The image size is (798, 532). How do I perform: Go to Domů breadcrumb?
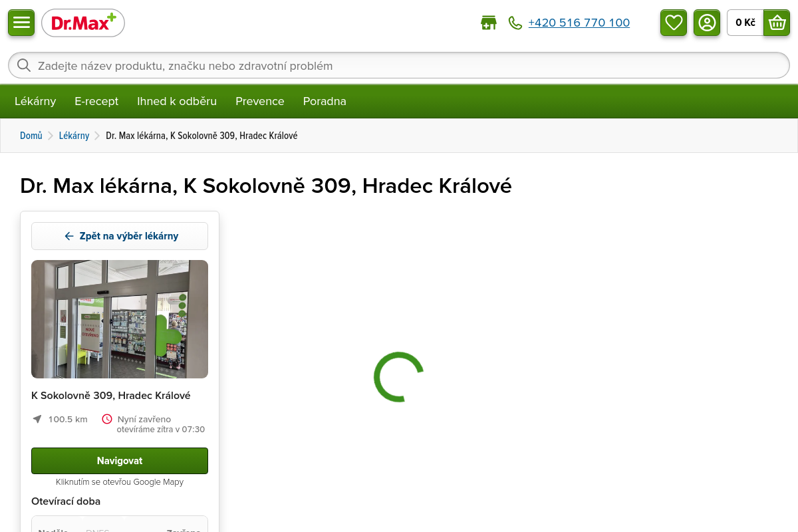[x=31, y=136]
